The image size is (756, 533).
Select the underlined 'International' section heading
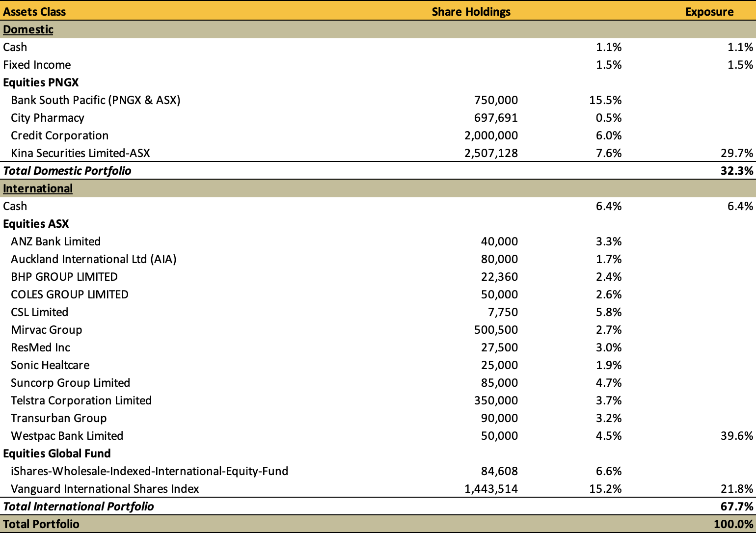tap(38, 188)
